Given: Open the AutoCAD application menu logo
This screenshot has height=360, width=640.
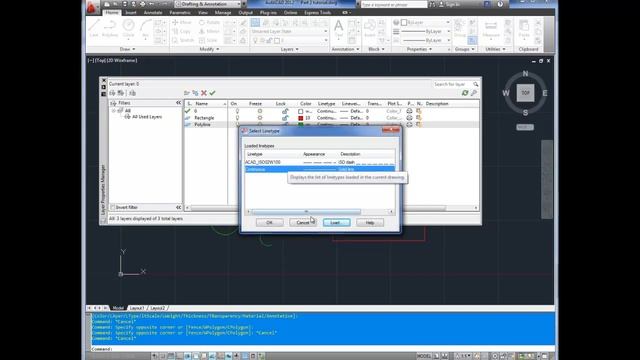Looking at the screenshot, I should (91, 7).
